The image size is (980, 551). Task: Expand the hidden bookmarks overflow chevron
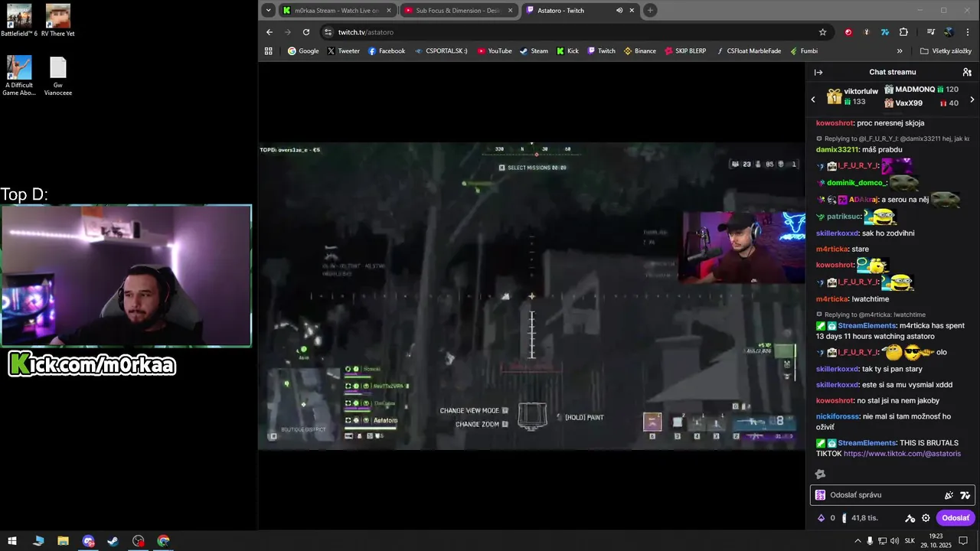900,51
